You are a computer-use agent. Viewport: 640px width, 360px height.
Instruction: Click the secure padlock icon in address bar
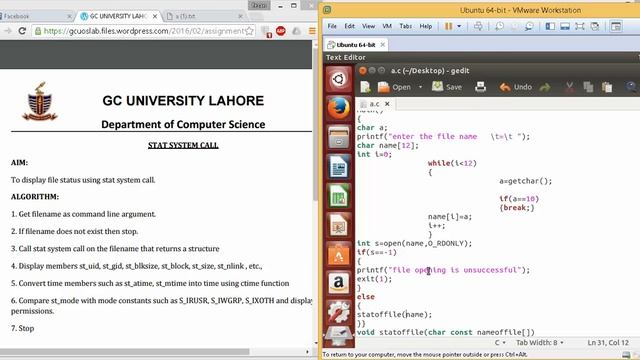point(38,31)
